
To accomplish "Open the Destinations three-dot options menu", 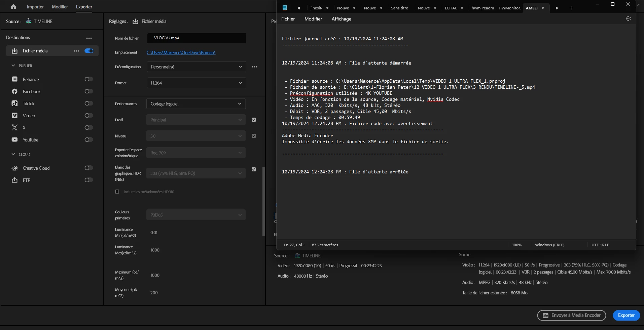I will coord(89,38).
